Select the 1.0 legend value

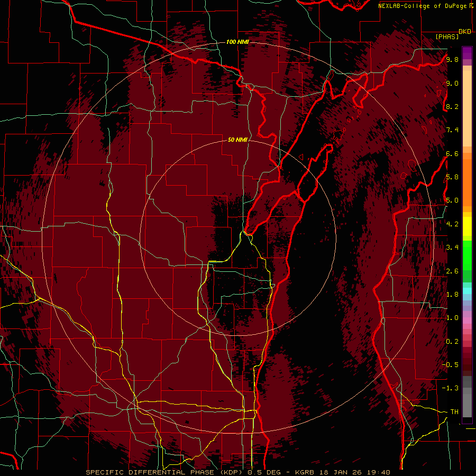[x=452, y=318]
